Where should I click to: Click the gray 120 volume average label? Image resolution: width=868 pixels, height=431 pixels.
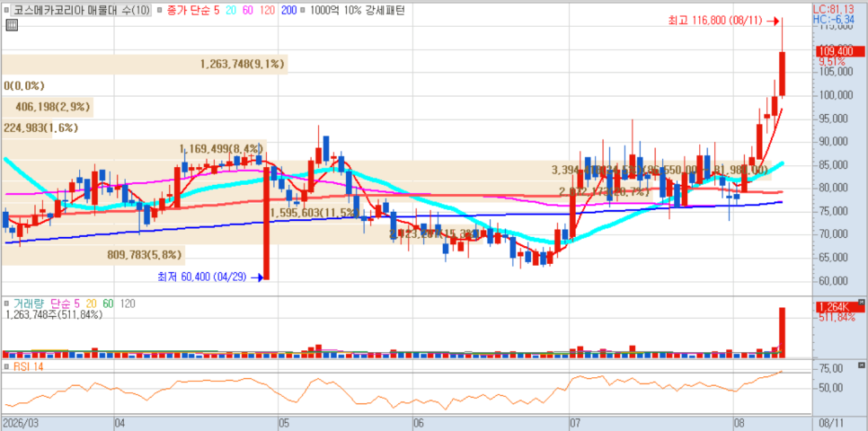point(127,303)
